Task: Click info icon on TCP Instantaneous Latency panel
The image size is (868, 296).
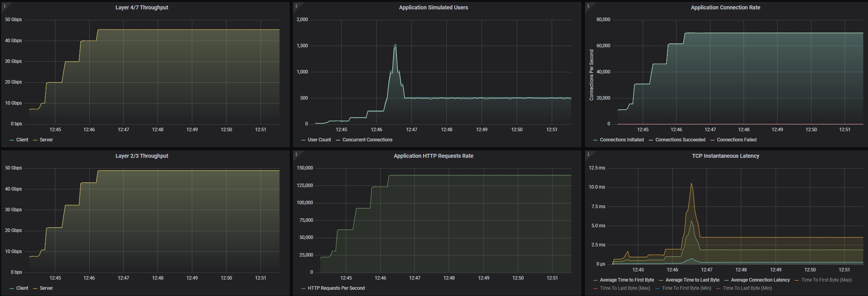Action: pos(588,154)
